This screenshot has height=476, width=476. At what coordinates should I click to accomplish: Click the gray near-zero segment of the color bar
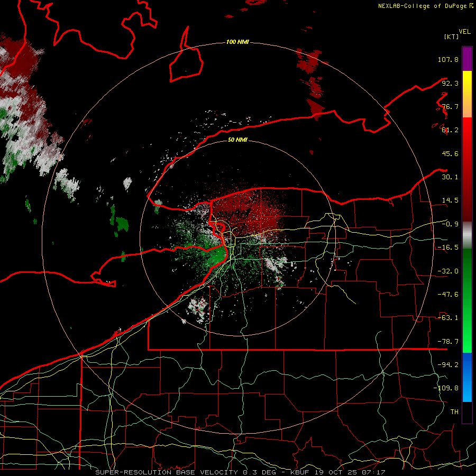tap(467, 235)
